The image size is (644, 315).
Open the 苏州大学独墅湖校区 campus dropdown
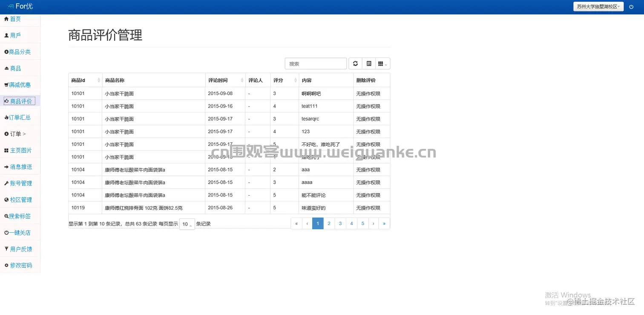tap(598, 6)
